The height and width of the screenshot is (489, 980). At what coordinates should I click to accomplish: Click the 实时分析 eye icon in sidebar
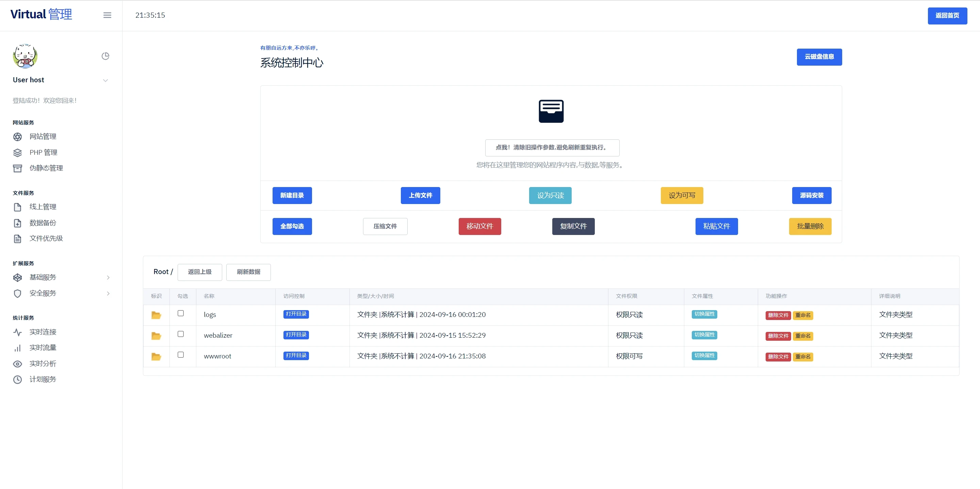point(17,364)
